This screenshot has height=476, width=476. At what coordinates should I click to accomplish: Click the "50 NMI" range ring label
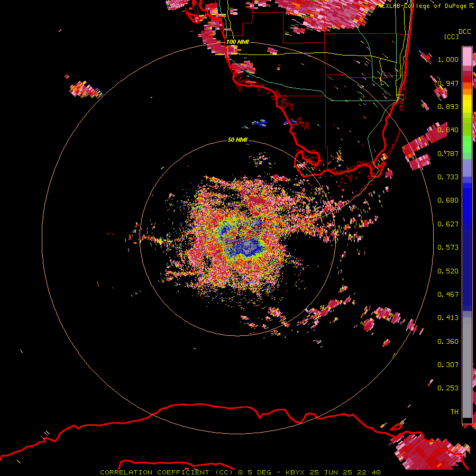pos(237,140)
